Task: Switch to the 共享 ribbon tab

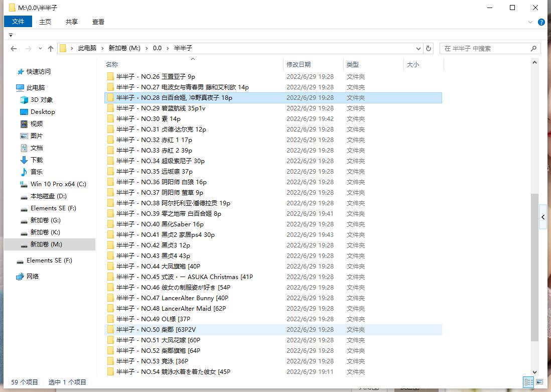Action: tap(71, 22)
